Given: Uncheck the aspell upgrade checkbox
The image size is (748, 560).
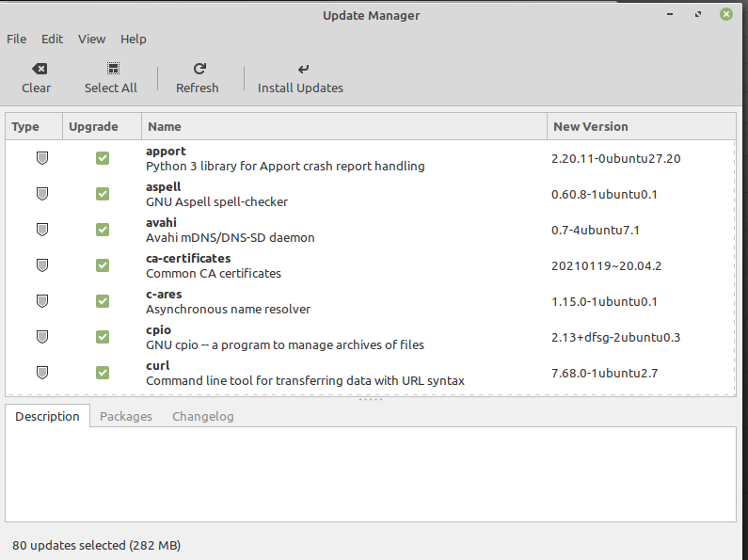Looking at the screenshot, I should 103,194.
